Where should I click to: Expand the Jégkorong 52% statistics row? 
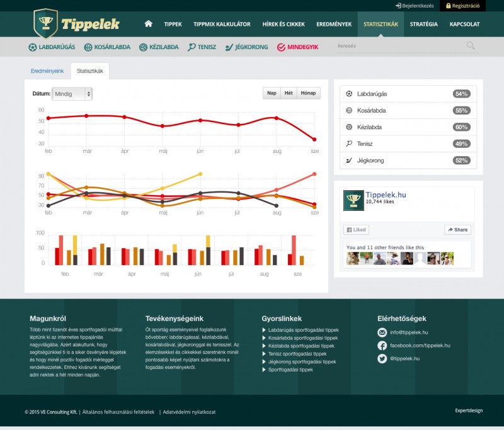[408, 161]
